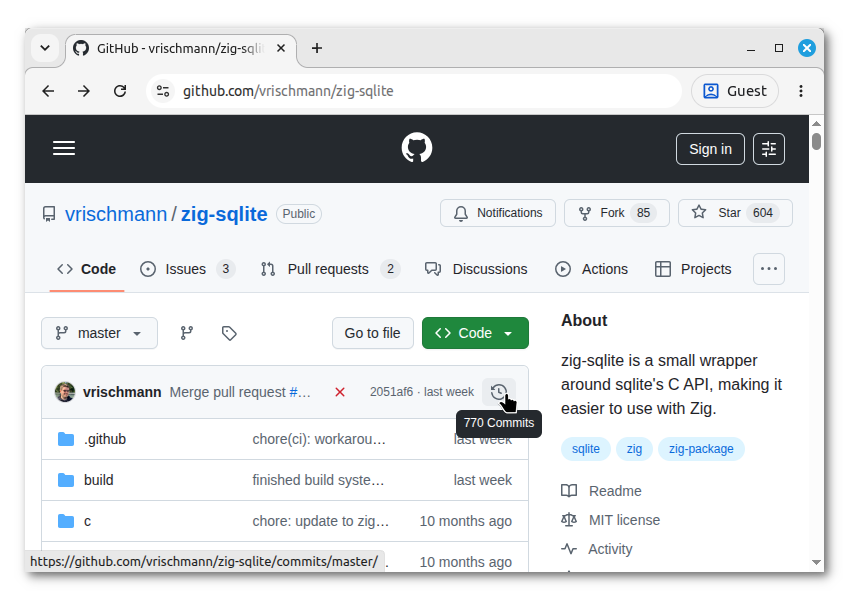
Task: Click the build folder icon
Action: (66, 480)
